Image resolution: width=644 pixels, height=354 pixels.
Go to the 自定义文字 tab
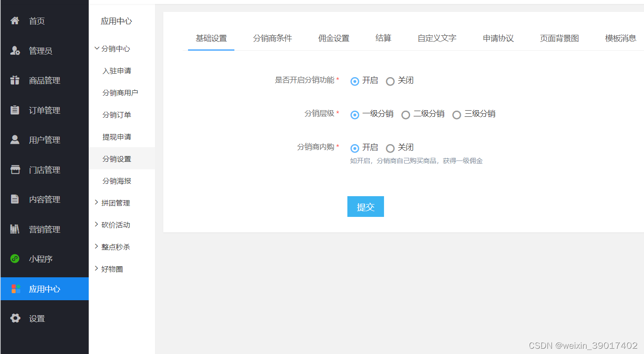pyautogui.click(x=437, y=38)
